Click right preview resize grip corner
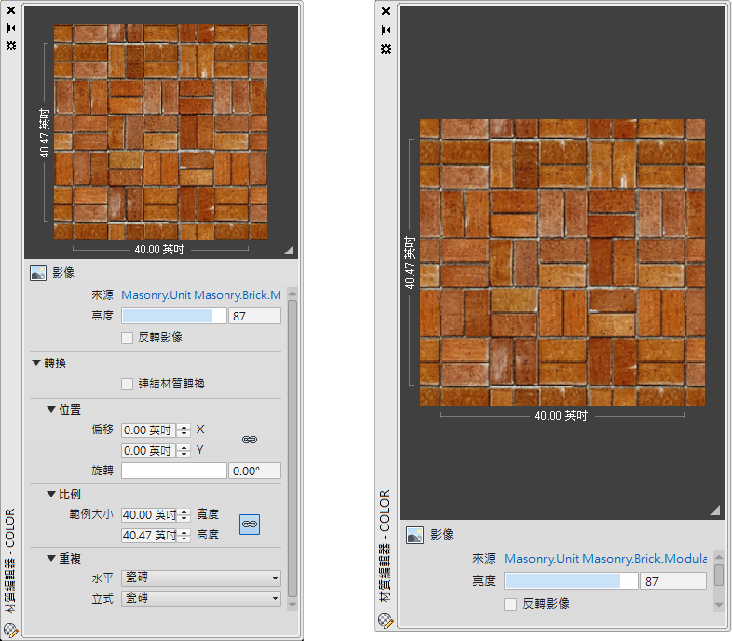 click(715, 510)
